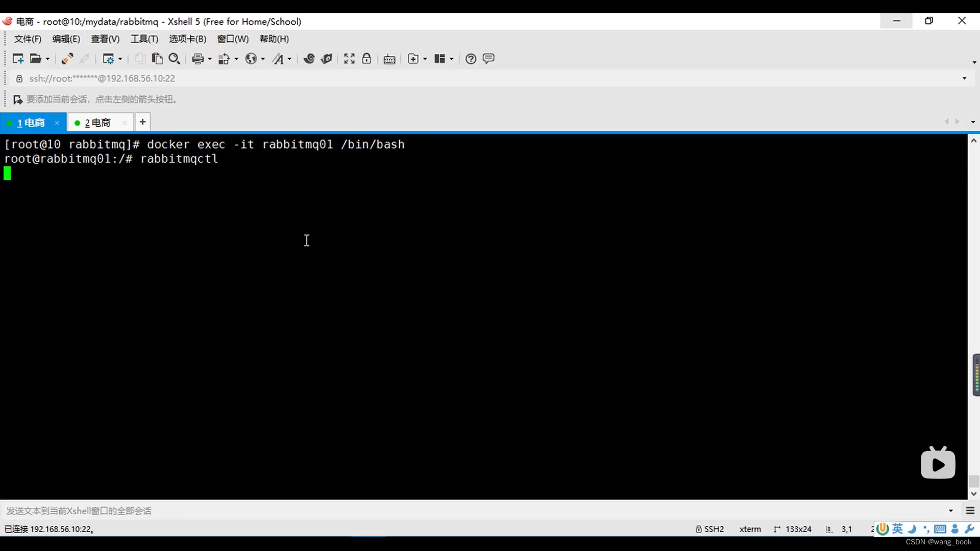Click the add-session arrow icon
Image resolution: width=980 pixels, height=551 pixels.
click(x=18, y=99)
